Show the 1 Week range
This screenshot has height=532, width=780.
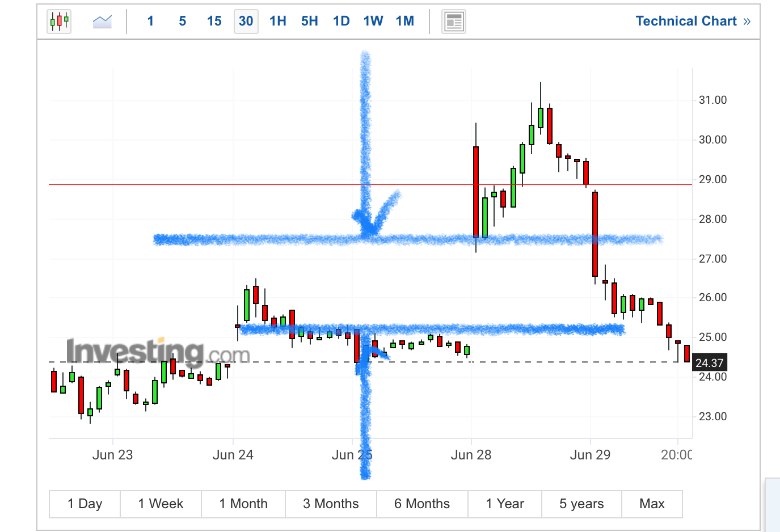tap(161, 504)
